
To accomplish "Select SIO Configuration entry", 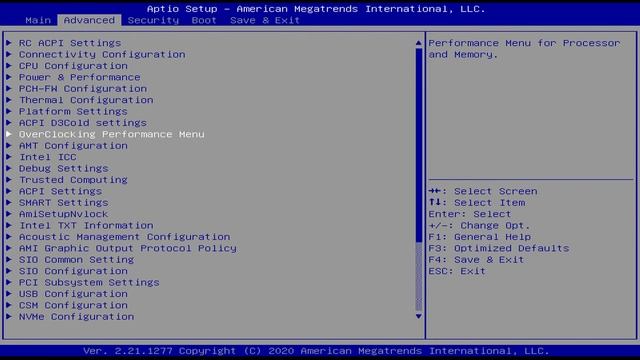I will pyautogui.click(x=73, y=271).
